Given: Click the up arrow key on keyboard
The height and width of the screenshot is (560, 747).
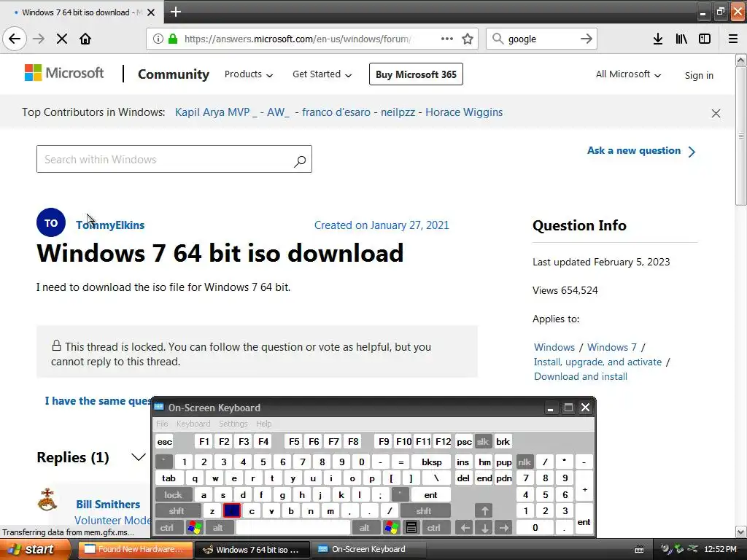Looking at the screenshot, I should 484,511.
